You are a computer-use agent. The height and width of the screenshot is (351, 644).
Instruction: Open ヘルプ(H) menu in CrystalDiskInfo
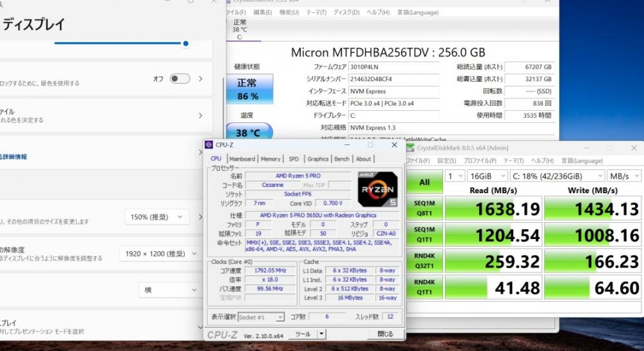pos(378,12)
